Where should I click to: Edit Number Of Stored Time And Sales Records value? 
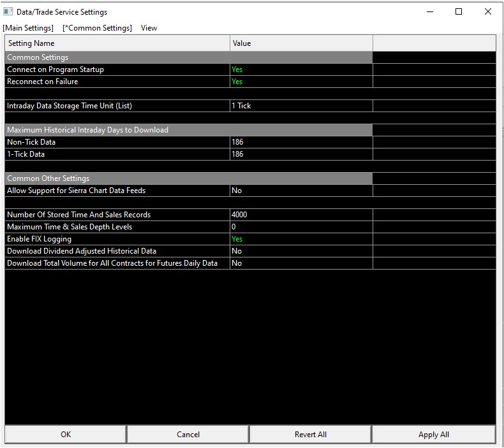(x=301, y=215)
